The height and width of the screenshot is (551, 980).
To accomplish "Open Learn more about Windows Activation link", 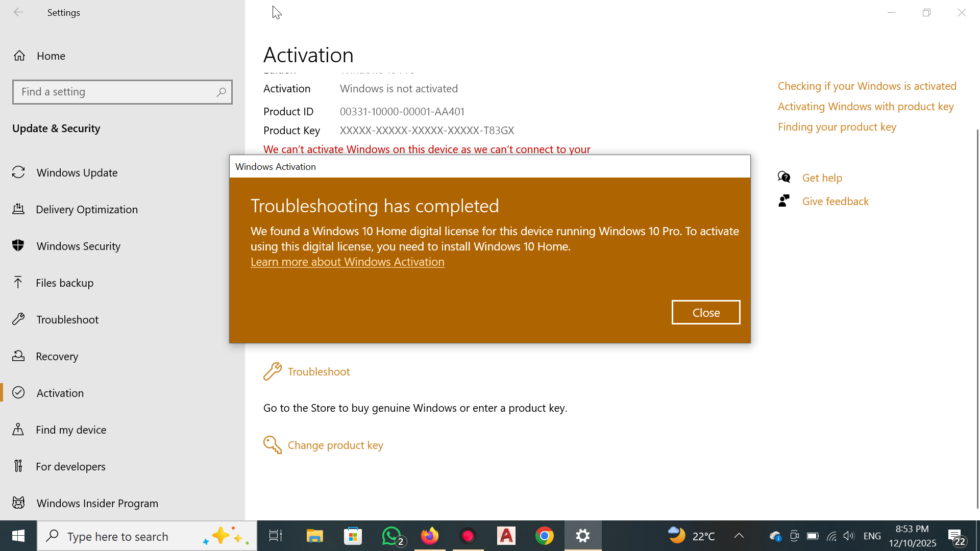I will pyautogui.click(x=347, y=262).
